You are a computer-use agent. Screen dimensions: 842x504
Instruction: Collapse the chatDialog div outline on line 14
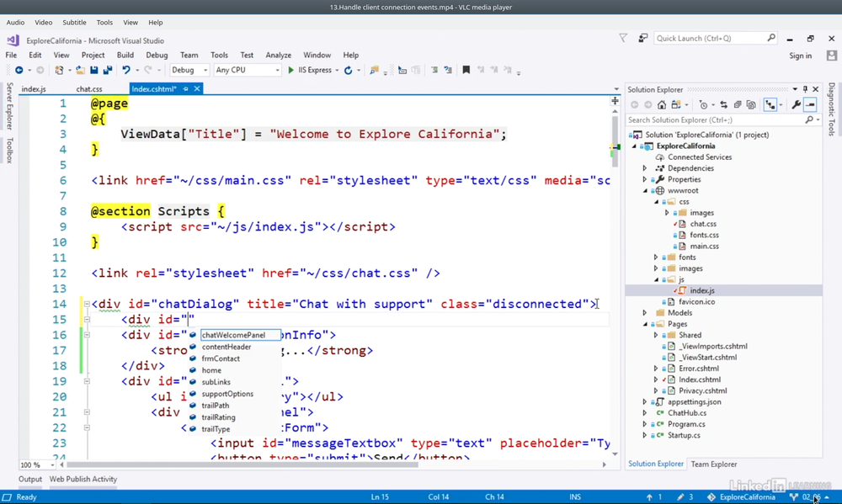point(87,305)
